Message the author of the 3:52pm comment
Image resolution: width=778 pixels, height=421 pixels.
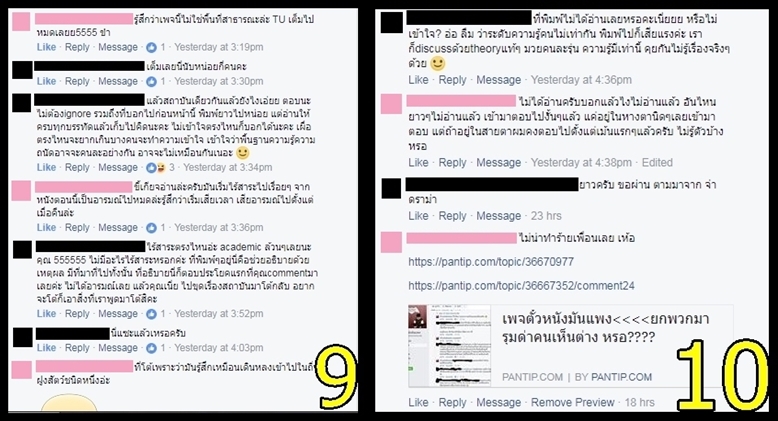[x=118, y=313]
